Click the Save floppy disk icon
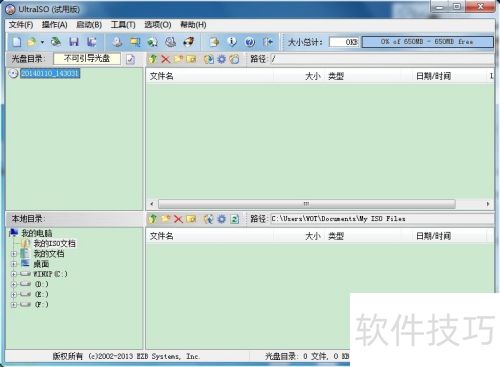 pos(74,42)
